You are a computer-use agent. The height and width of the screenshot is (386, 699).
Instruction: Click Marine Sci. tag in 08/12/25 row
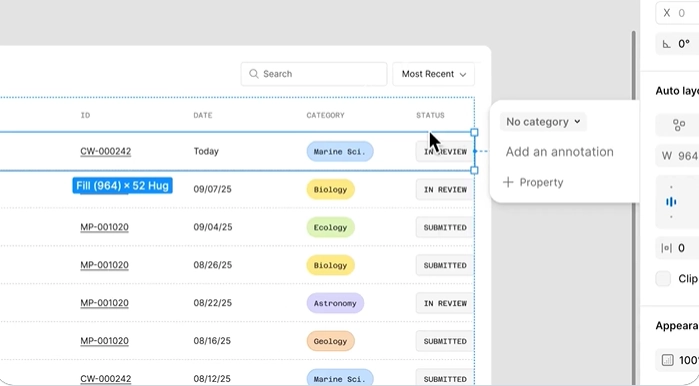[x=340, y=378]
